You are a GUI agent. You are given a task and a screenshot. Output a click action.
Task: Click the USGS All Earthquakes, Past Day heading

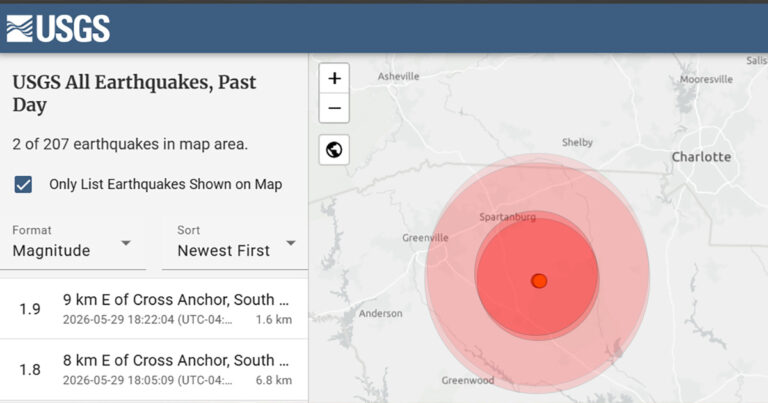coord(134,94)
